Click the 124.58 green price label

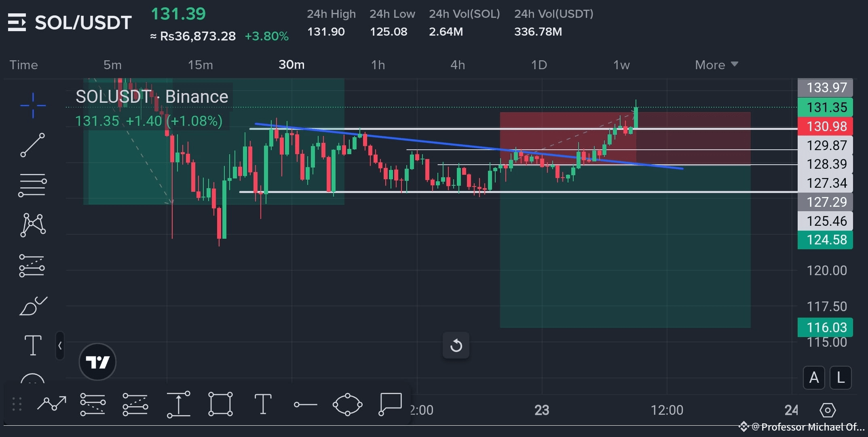825,240
